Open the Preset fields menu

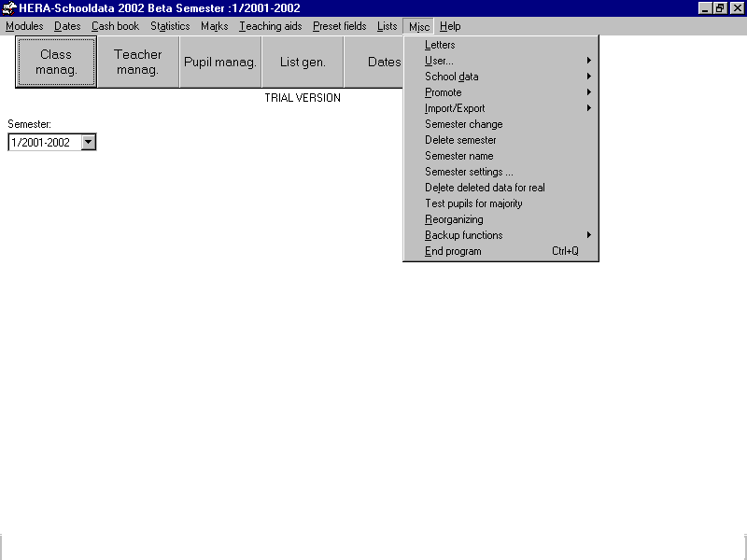[x=340, y=26]
